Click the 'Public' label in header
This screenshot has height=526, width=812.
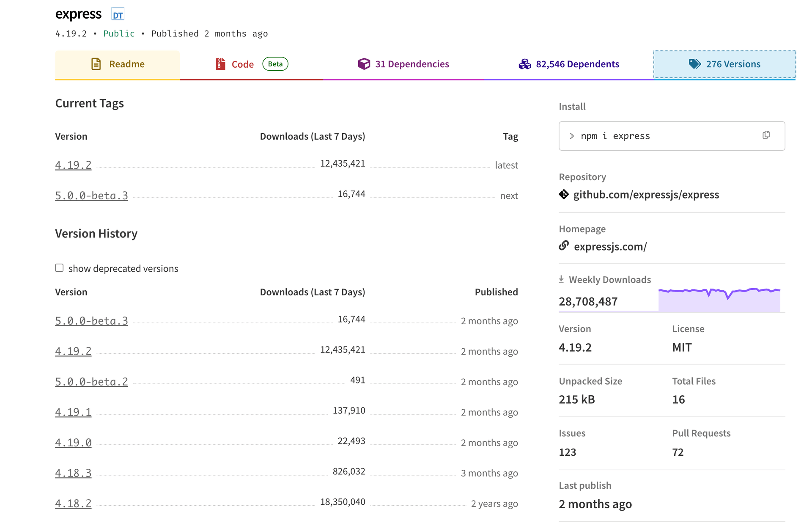tap(119, 33)
